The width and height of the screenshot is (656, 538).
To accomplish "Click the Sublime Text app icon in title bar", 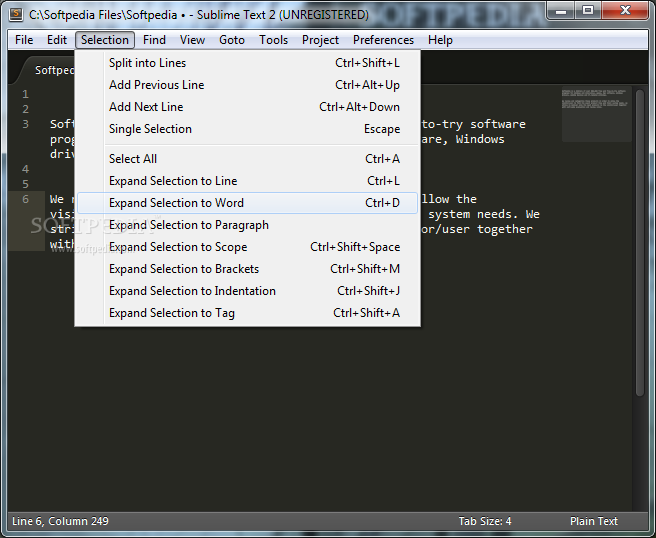I will pos(16,14).
